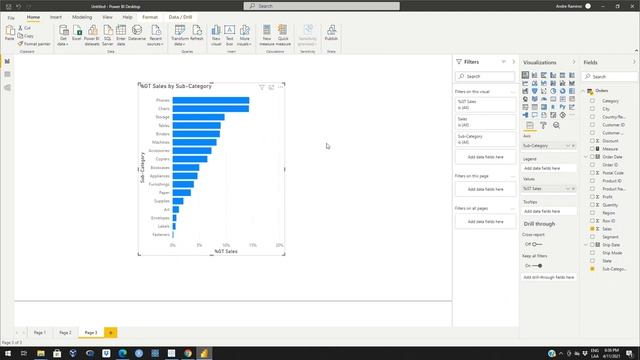Open the Fields well icon in Visualizations
Image resolution: width=640 pixels, height=360 pixels.
click(x=529, y=126)
